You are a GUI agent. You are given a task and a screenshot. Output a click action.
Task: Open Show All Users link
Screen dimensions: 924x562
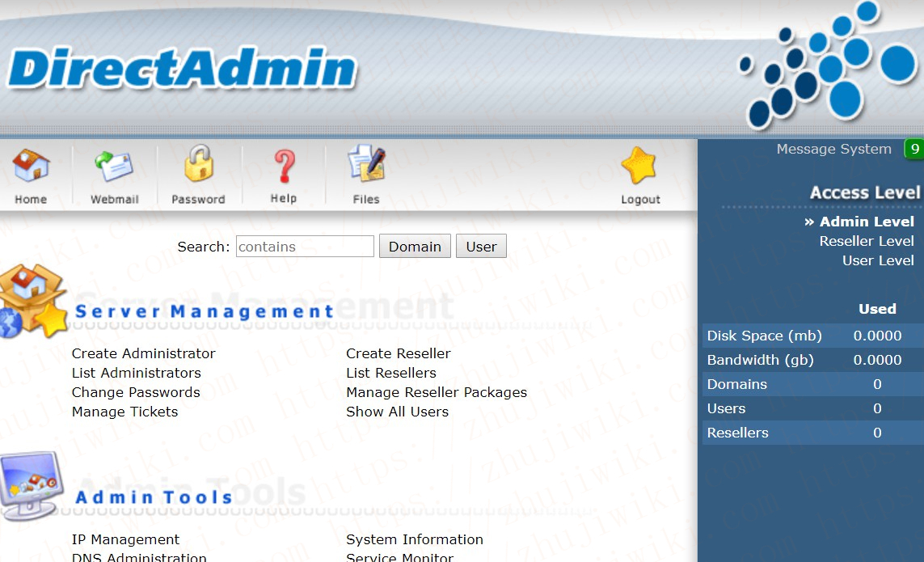coord(397,412)
